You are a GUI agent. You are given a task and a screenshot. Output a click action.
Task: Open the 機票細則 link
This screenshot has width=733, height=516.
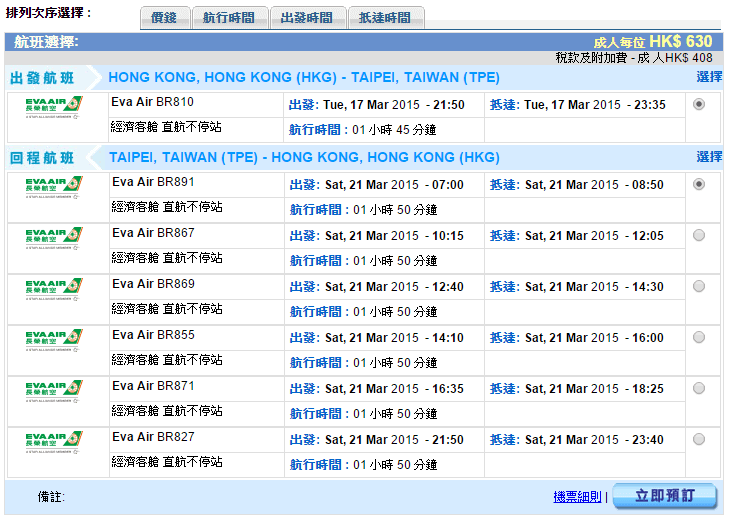[x=577, y=496]
